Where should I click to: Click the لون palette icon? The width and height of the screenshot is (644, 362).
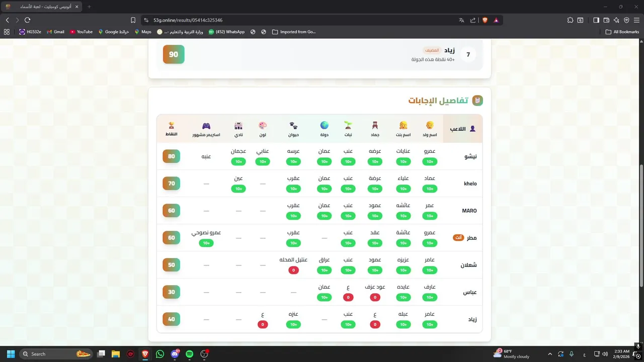(263, 125)
